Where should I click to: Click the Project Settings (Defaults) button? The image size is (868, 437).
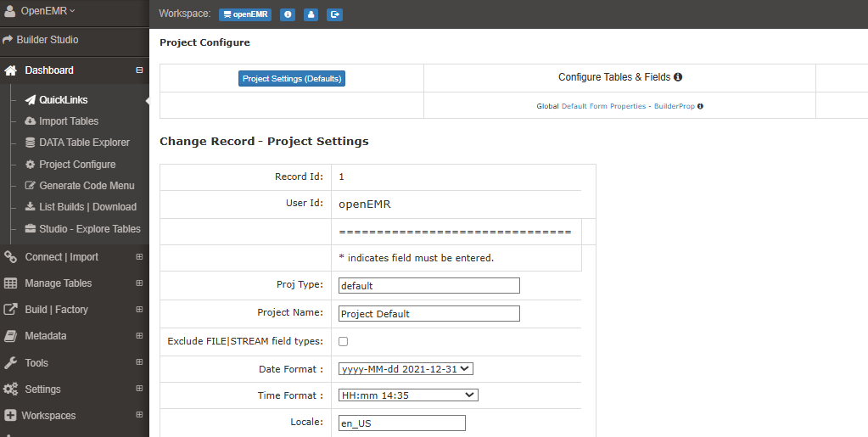(x=292, y=79)
